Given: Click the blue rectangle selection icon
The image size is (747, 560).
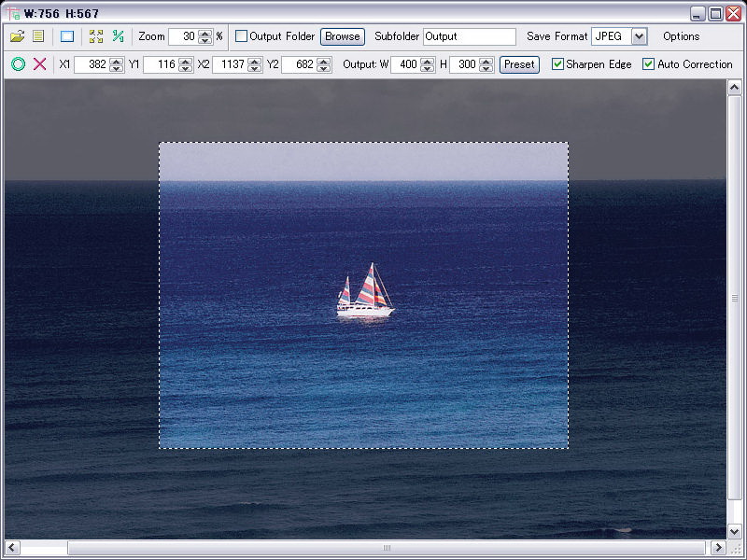Looking at the screenshot, I should [x=67, y=36].
